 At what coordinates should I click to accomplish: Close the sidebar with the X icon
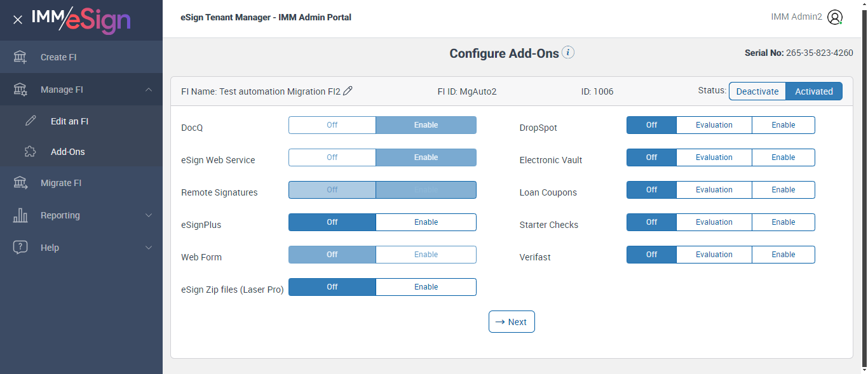(x=18, y=20)
